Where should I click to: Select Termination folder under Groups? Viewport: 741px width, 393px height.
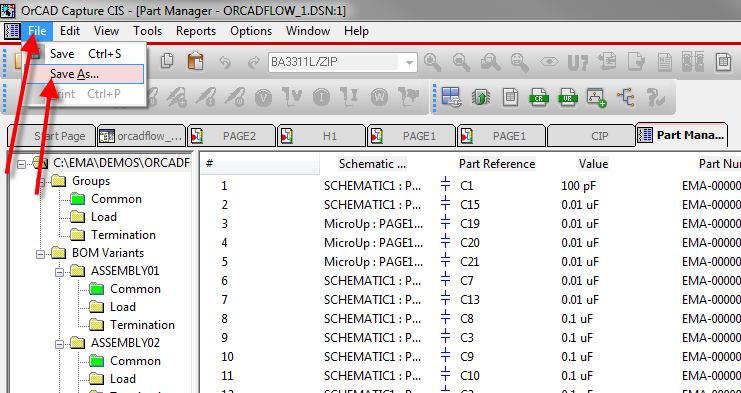pyautogui.click(x=123, y=235)
